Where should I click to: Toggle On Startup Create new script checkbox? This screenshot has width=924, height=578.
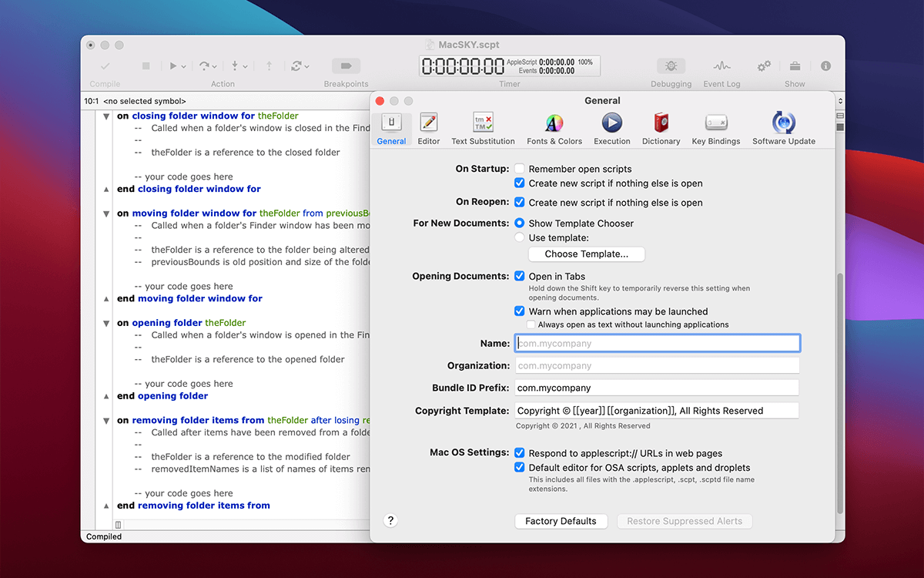tap(520, 183)
